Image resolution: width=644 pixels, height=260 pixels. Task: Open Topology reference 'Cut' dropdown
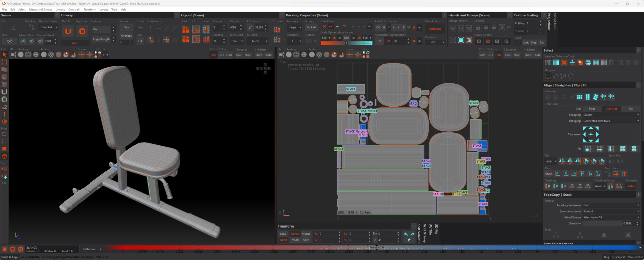(611, 205)
